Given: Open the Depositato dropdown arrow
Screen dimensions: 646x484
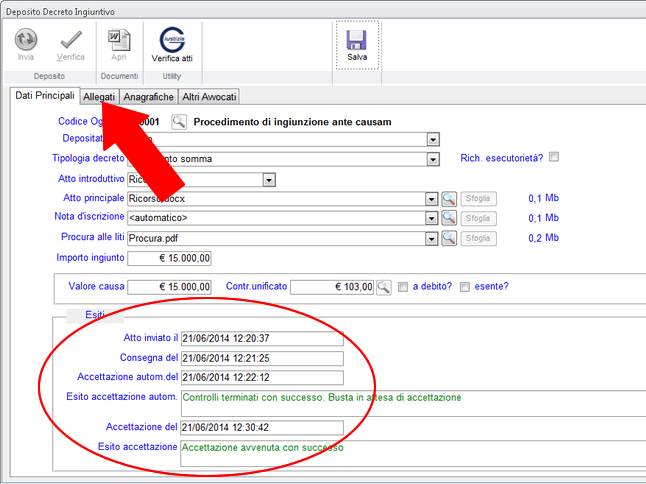Looking at the screenshot, I should coord(433,139).
